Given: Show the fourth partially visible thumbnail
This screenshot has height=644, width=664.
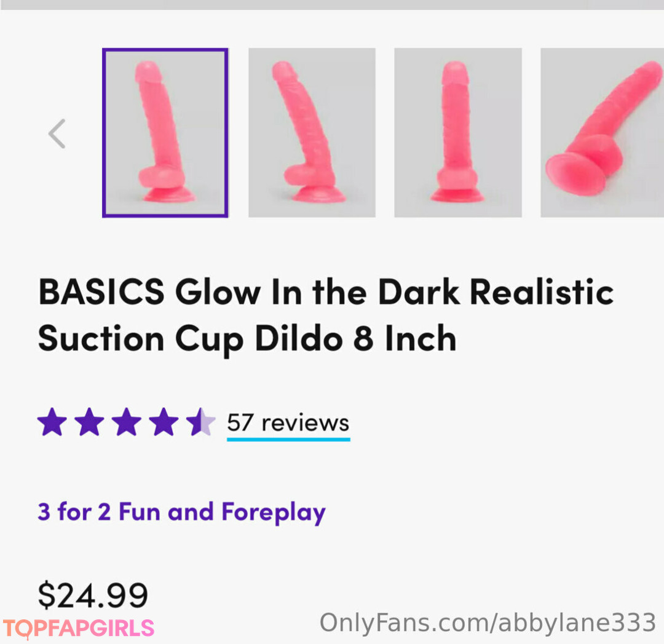Looking at the screenshot, I should click(602, 133).
